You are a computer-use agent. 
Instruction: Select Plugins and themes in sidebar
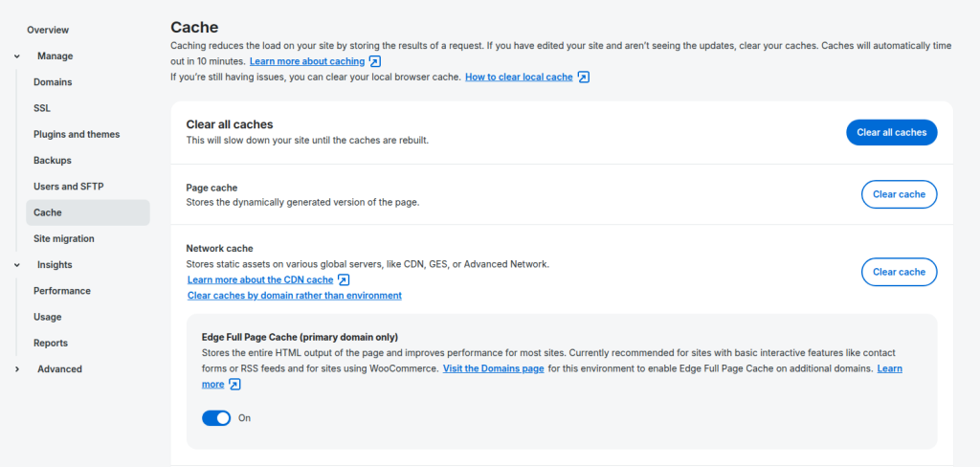click(x=77, y=134)
